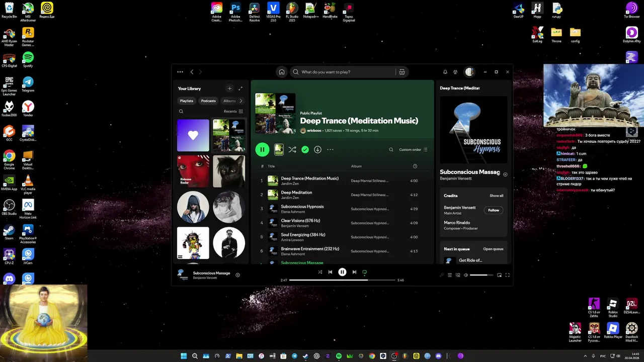Select the Podcasts filter chip
The image size is (644, 362).
point(208,101)
